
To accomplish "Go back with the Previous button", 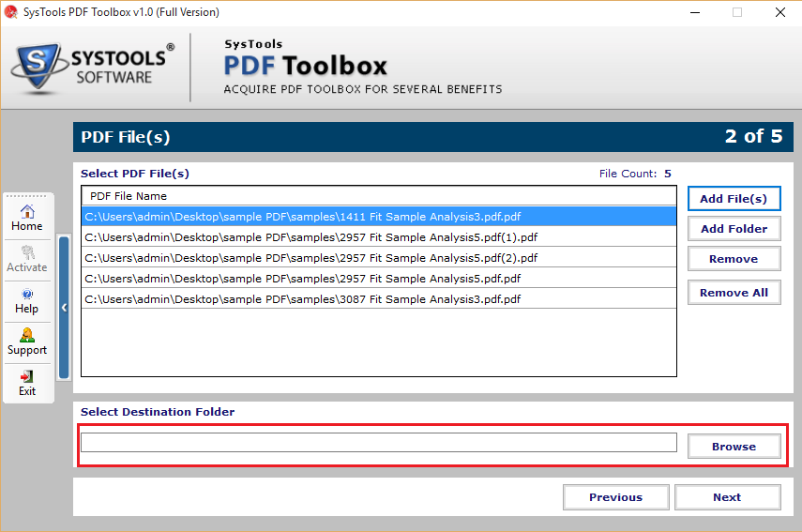I will [616, 497].
